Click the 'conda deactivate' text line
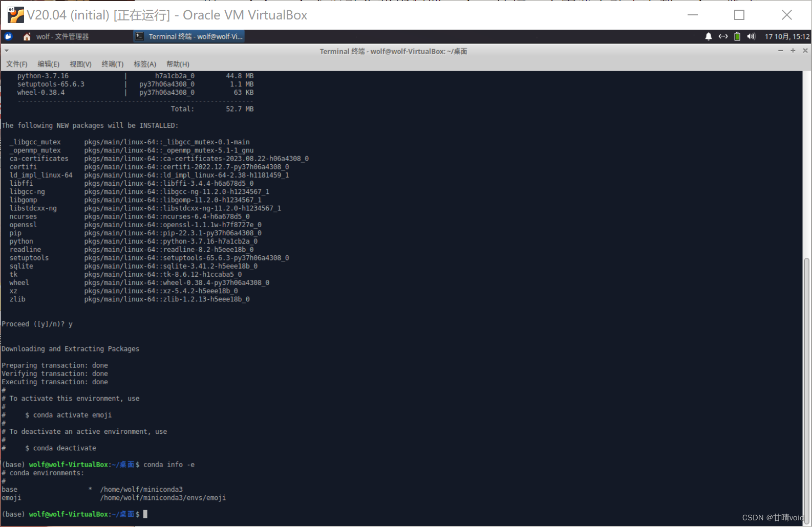 click(x=65, y=448)
